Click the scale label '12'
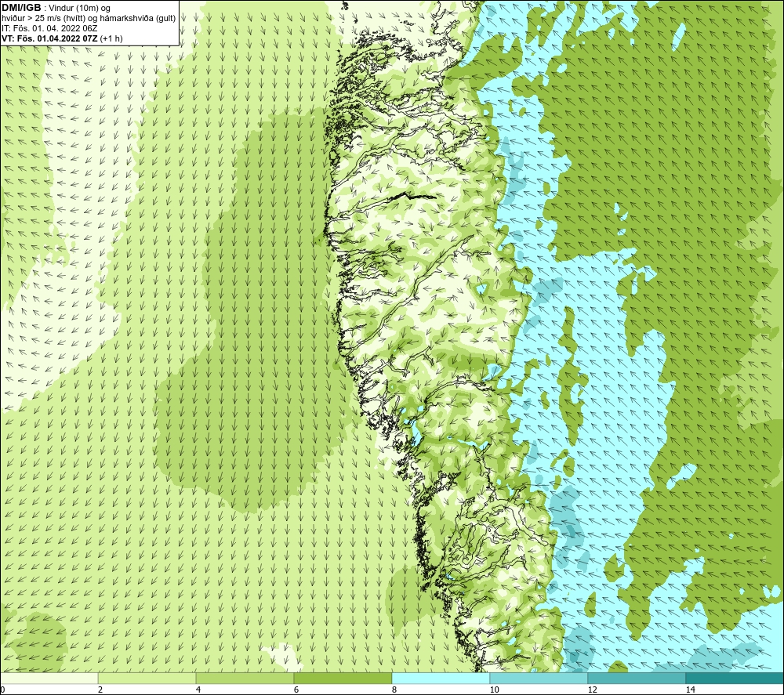The image size is (784, 695). point(592,690)
